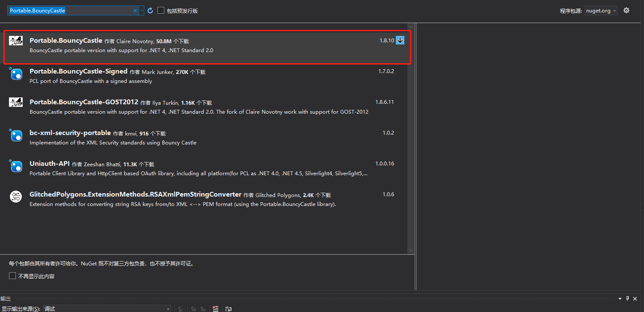Select the Portable.BouncyCastle package icon

pyautogui.click(x=16, y=41)
